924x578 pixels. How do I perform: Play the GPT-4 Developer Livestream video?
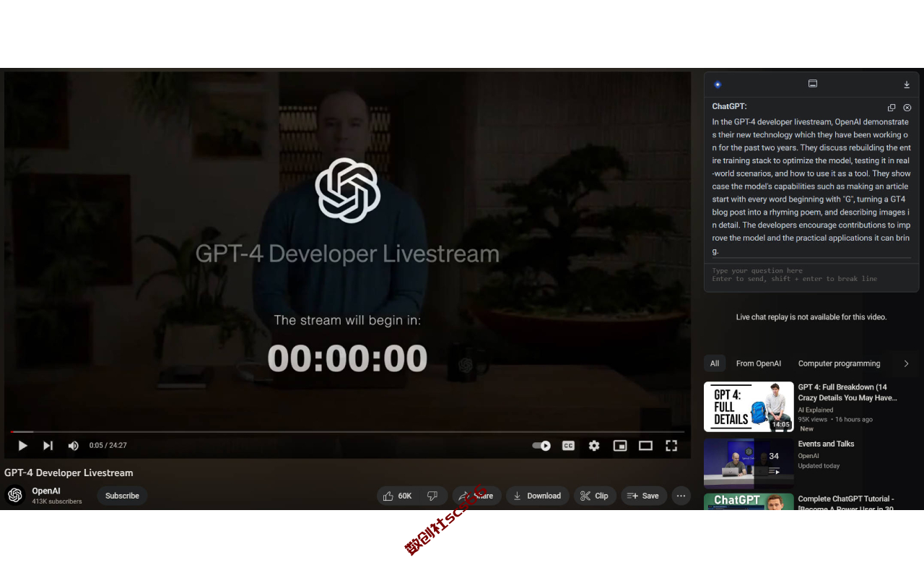click(x=23, y=446)
